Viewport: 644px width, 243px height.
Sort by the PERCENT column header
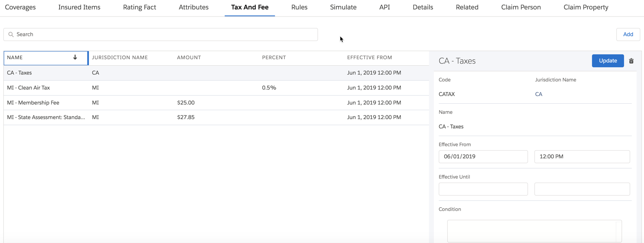click(x=274, y=58)
